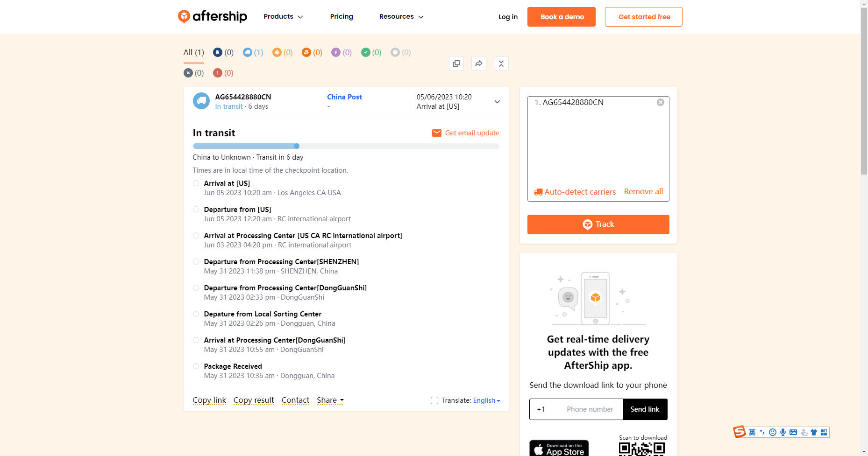Viewport: 868px width, 456px height.
Task: Click the collapse-all icon button
Action: (501, 63)
